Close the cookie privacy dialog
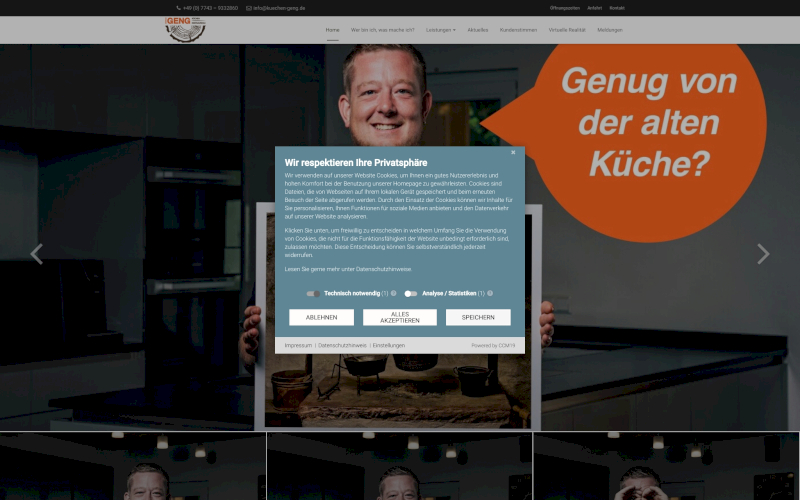Image resolution: width=800 pixels, height=500 pixels. click(513, 153)
